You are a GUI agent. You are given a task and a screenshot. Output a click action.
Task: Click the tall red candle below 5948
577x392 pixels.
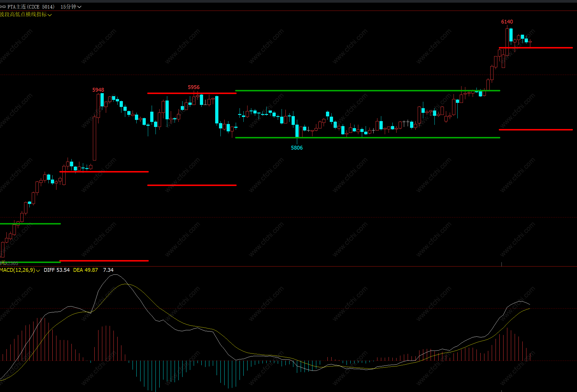94,138
